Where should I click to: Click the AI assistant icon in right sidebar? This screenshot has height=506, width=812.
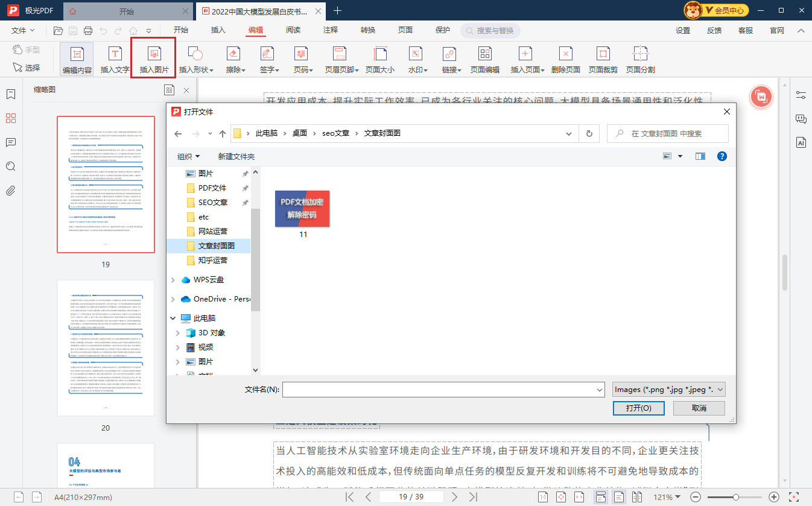coord(801,143)
